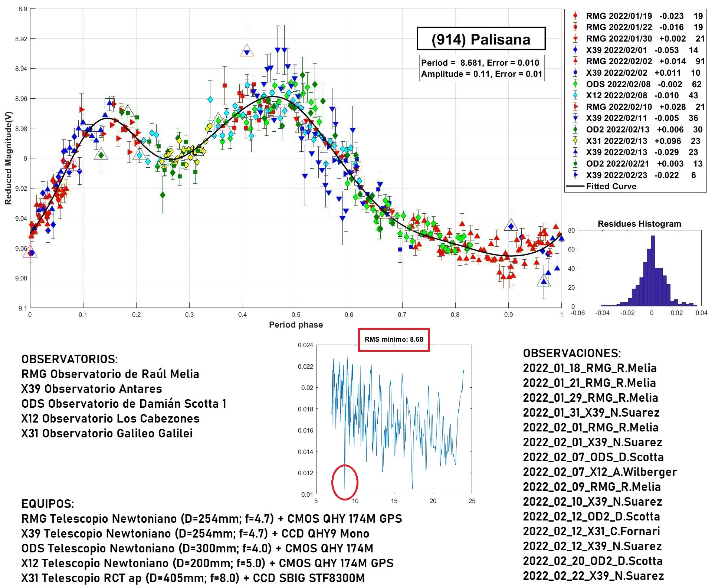Click the 0.024 tick on RMS plot
This screenshot has height=588, width=715.
pyautogui.click(x=305, y=345)
